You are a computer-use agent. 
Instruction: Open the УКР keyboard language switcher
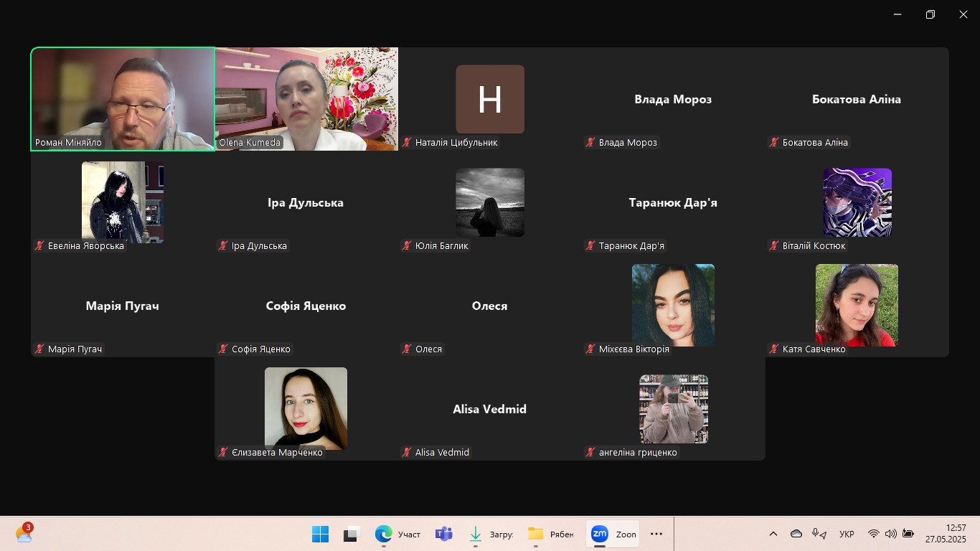847,534
